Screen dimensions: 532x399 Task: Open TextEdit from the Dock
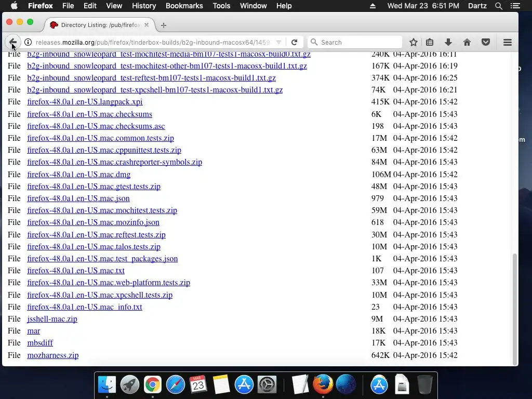[x=300, y=385]
